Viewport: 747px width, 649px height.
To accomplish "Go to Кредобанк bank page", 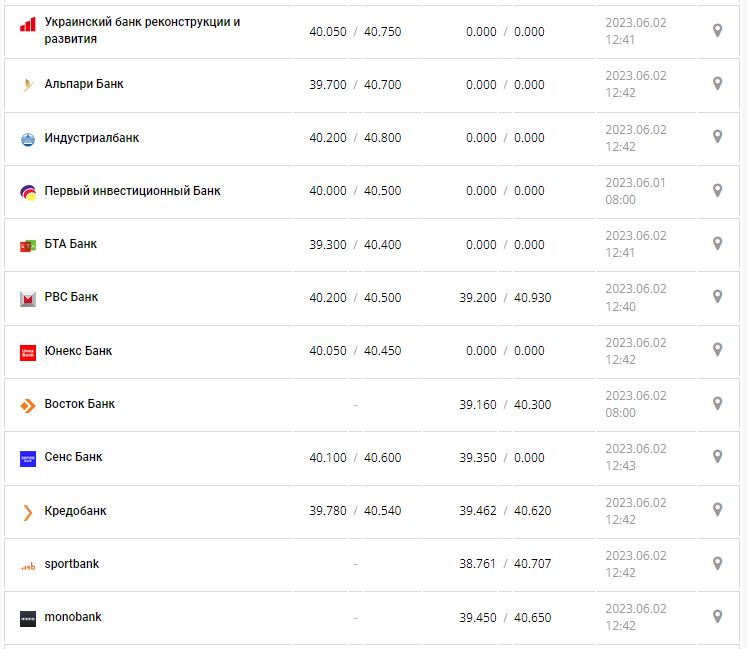I will tap(75, 511).
